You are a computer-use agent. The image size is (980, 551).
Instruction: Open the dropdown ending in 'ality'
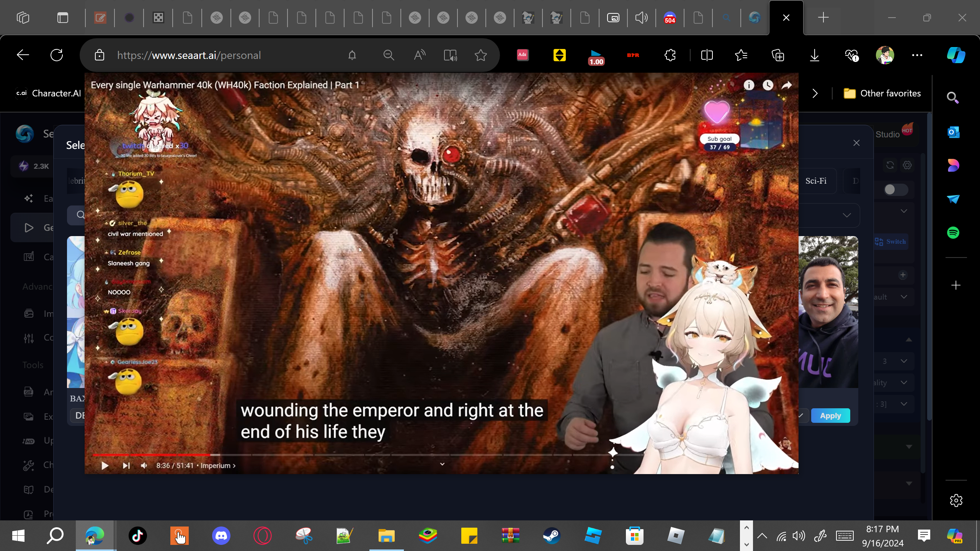[894, 383]
